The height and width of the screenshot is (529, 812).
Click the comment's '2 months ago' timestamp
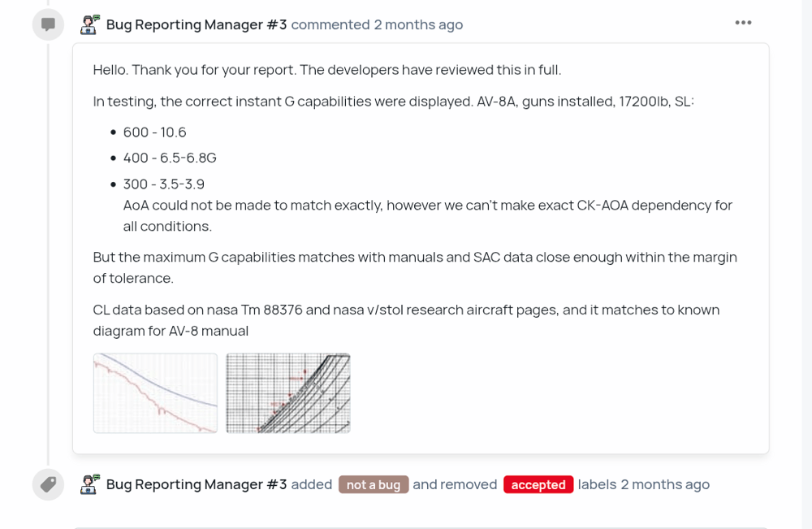coord(418,24)
